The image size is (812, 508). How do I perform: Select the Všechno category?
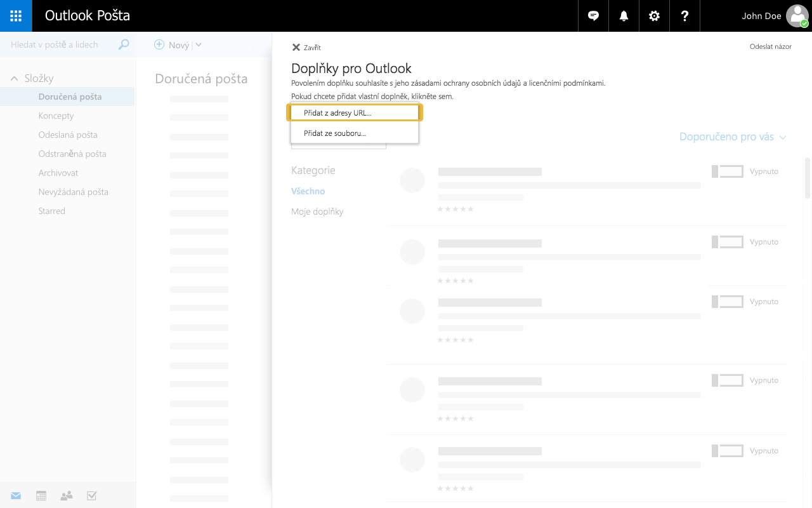(x=308, y=191)
